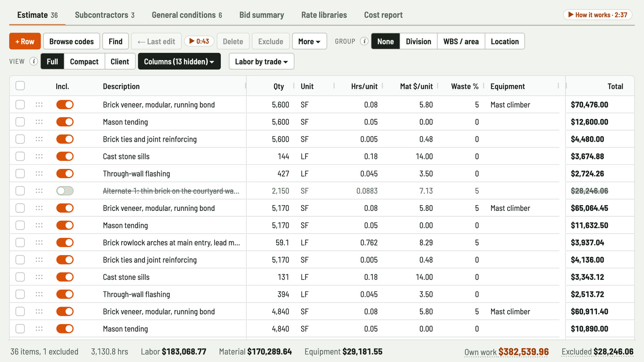Expand the Columns (13 hidden) dropdown
The image size is (644, 362).
[x=179, y=61]
